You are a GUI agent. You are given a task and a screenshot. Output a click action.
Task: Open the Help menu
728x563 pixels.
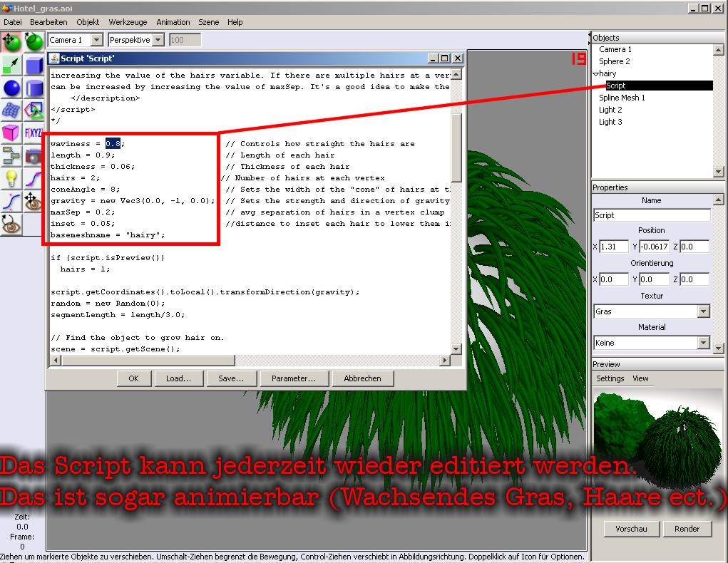[x=235, y=22]
